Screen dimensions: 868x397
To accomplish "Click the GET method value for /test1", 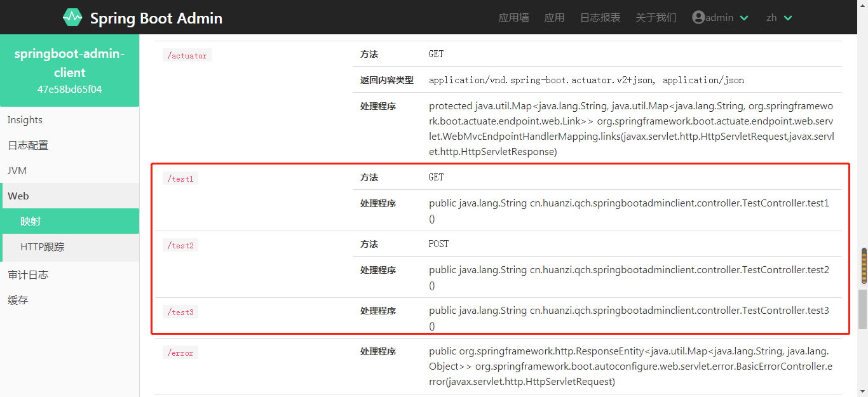I will click(436, 177).
